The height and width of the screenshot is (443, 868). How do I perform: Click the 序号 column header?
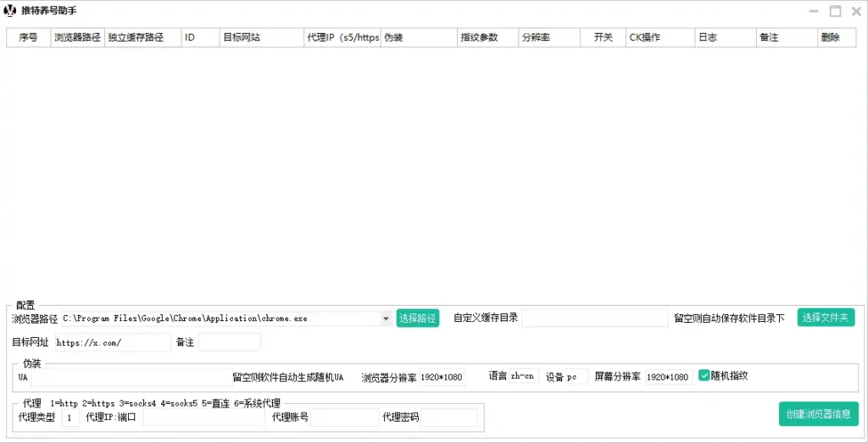(28, 37)
